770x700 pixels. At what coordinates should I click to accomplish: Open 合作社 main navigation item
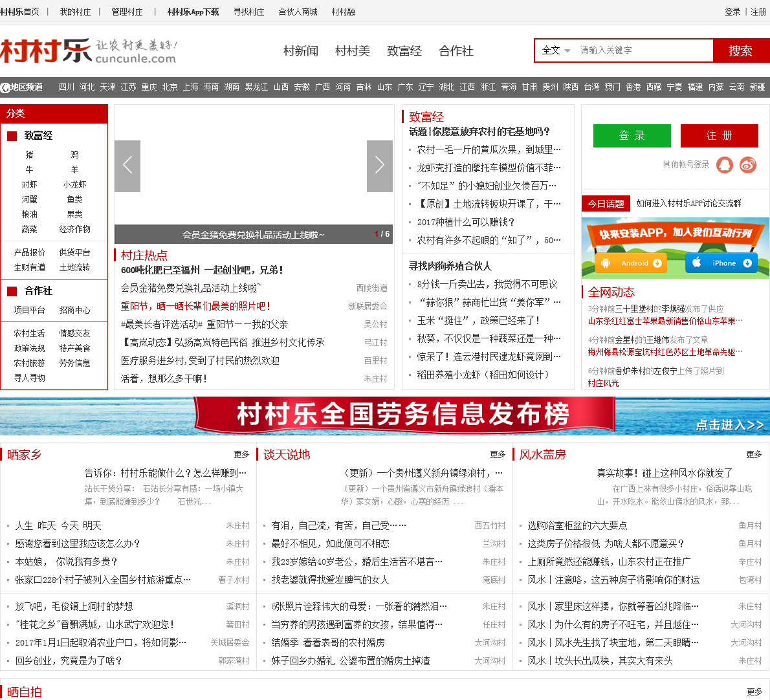pos(456,51)
